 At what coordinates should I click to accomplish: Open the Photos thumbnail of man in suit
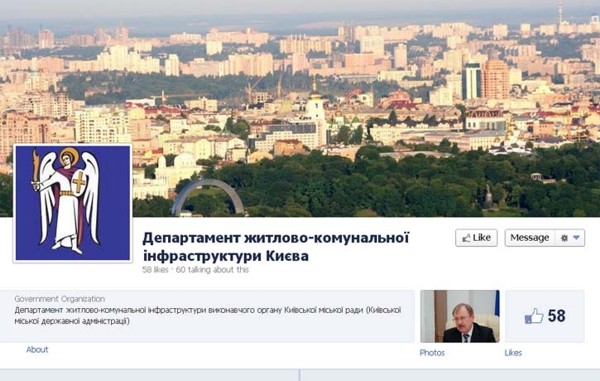coord(460,316)
